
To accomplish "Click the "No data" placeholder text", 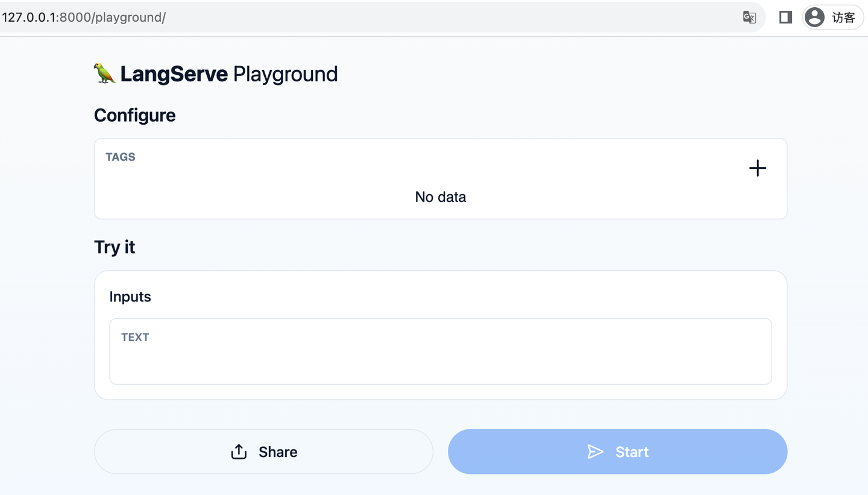I will (x=440, y=197).
